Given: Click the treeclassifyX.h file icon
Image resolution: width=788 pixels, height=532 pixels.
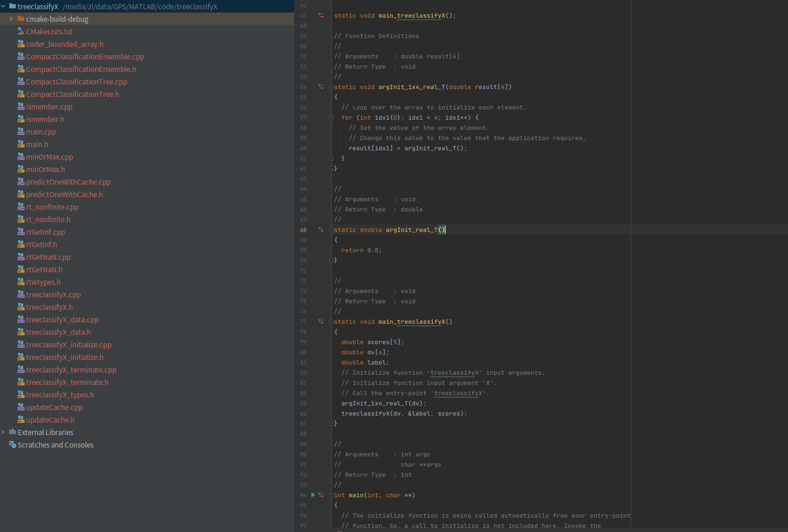Looking at the screenshot, I should tap(21, 307).
